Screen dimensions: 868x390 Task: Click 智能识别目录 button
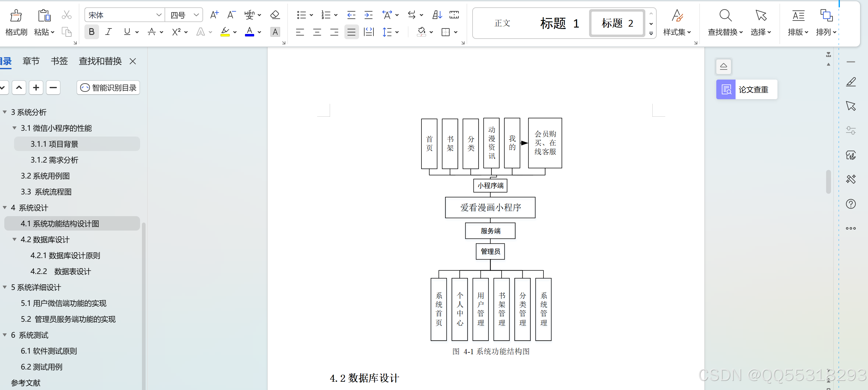point(108,88)
